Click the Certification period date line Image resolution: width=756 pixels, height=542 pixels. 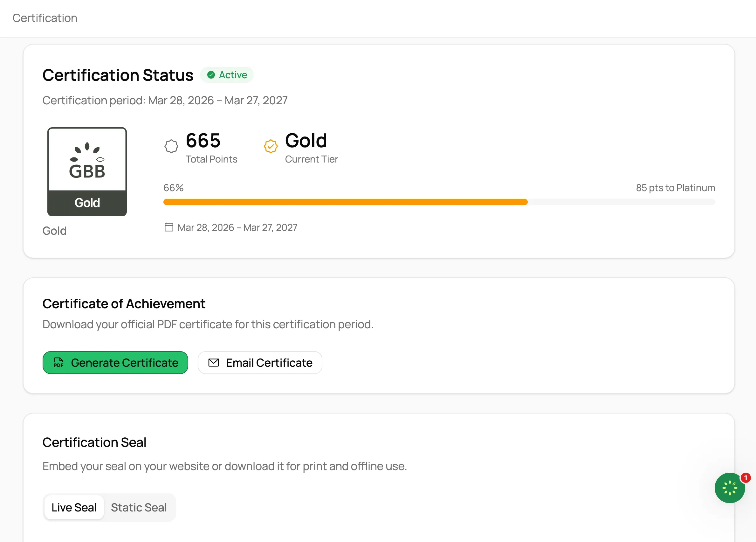tap(165, 101)
